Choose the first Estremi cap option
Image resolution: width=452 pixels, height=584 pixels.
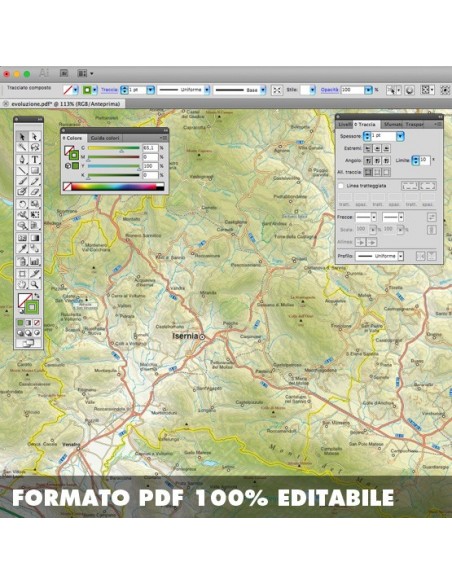pos(368,149)
